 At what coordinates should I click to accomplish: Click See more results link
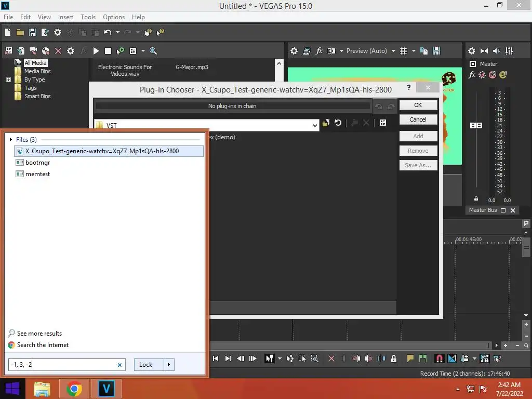click(x=39, y=334)
